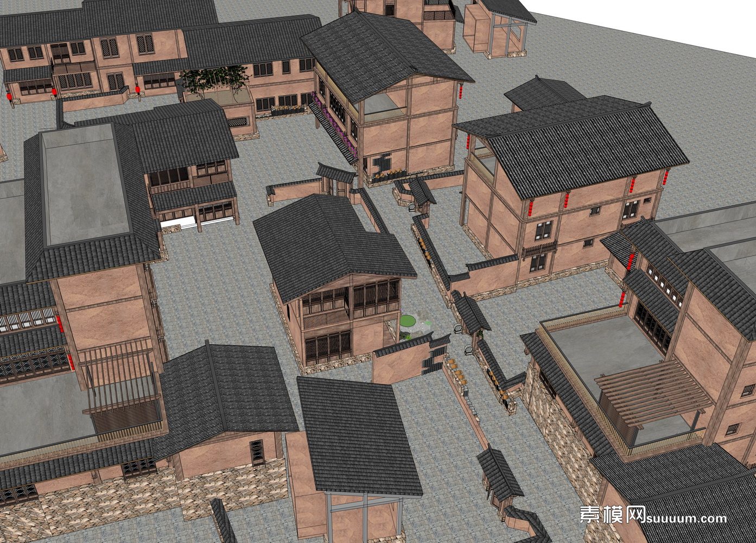Image resolution: width=756 pixels, height=543 pixels.
Task: Click the small balcony railing on right building
Action: tap(539, 249)
